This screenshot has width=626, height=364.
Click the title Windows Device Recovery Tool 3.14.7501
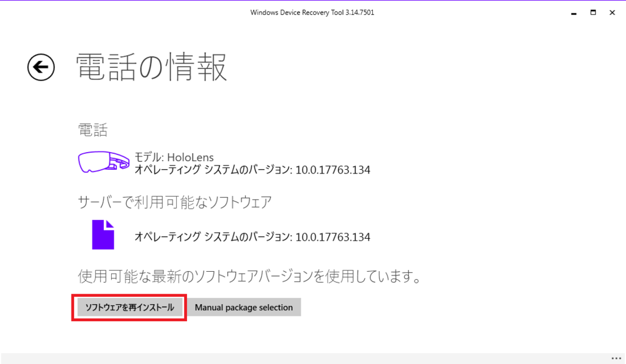pyautogui.click(x=312, y=12)
